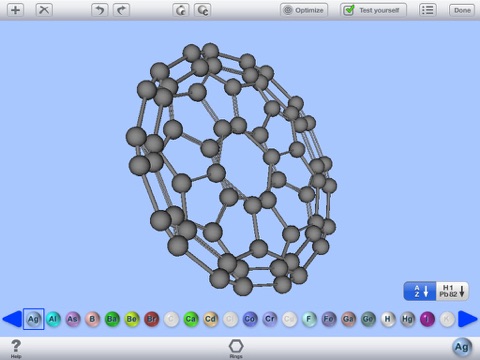Sort elements alphabetically with A-Z toggle
Screen dimensions: 480x360
[x=420, y=291]
